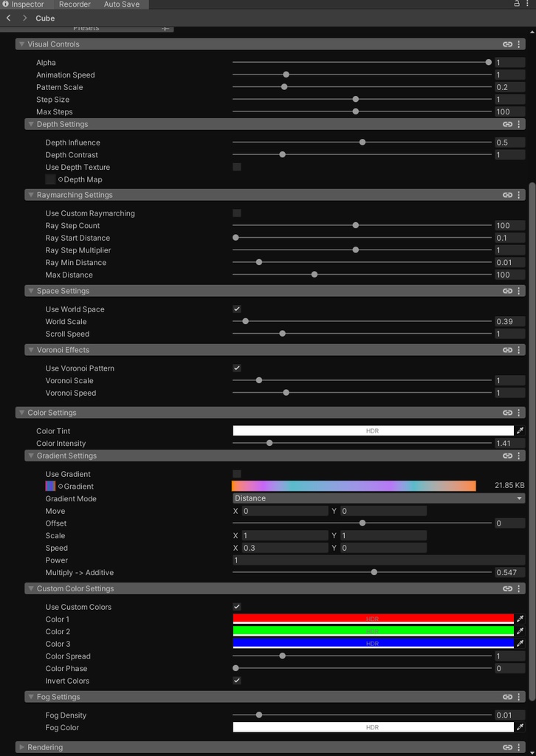Uncheck Invert Colors
The image size is (536, 756).
237,680
